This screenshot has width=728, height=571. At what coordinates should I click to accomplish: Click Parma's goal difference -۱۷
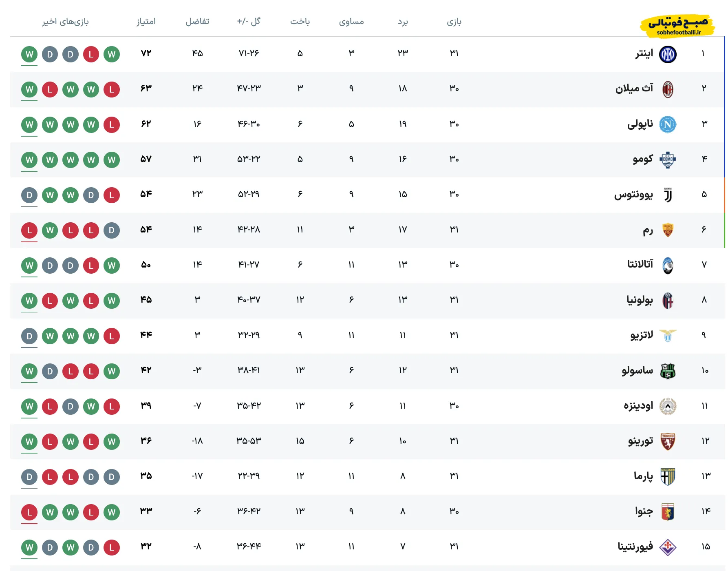click(x=197, y=476)
